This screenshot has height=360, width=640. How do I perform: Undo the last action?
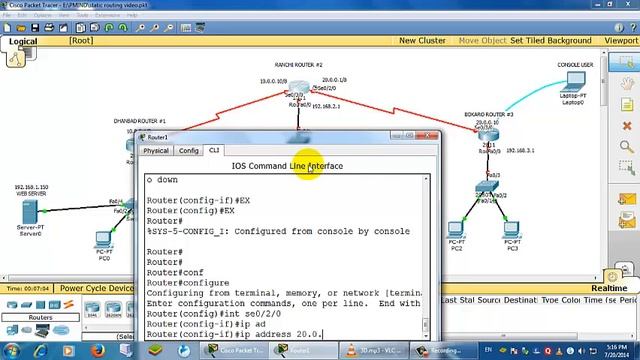109,28
